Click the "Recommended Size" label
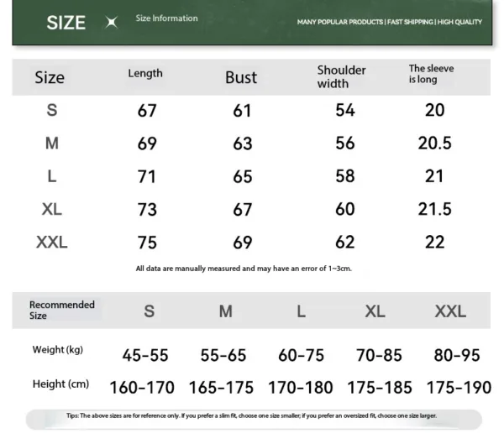This screenshot has height=444, width=504. (x=61, y=310)
